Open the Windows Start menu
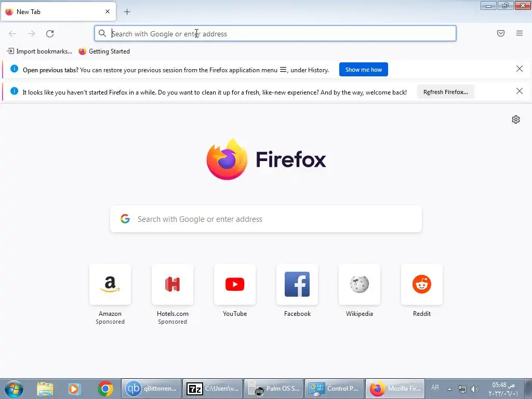The width and height of the screenshot is (532, 399). coord(14,389)
